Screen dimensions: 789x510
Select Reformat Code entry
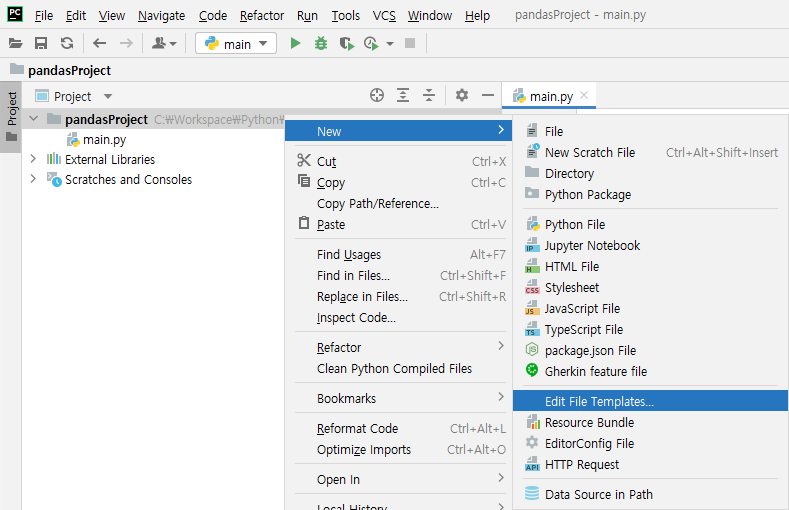(x=401, y=429)
